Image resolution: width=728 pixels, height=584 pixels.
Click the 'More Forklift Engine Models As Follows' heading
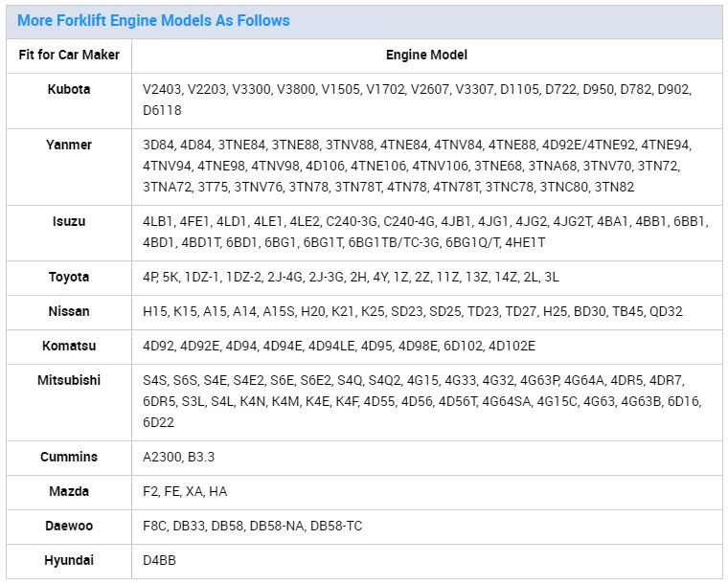(153, 21)
